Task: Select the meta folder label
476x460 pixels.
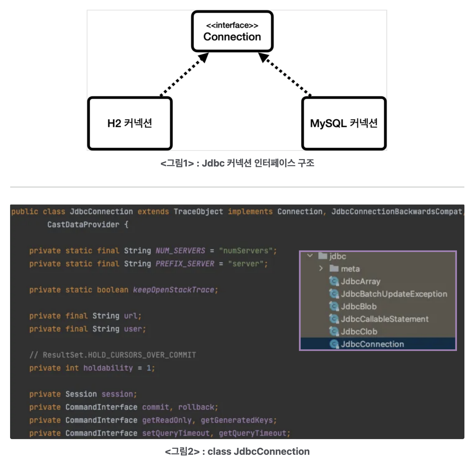Action: [x=350, y=269]
